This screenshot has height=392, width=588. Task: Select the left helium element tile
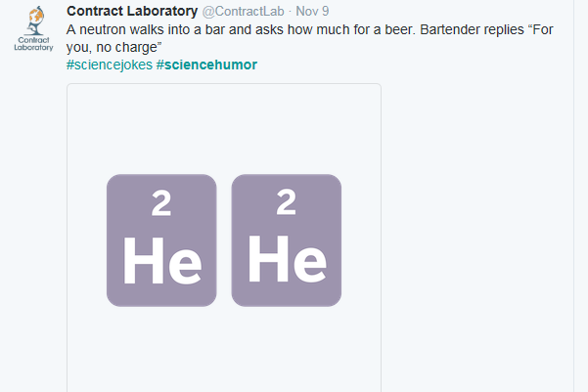[161, 240]
